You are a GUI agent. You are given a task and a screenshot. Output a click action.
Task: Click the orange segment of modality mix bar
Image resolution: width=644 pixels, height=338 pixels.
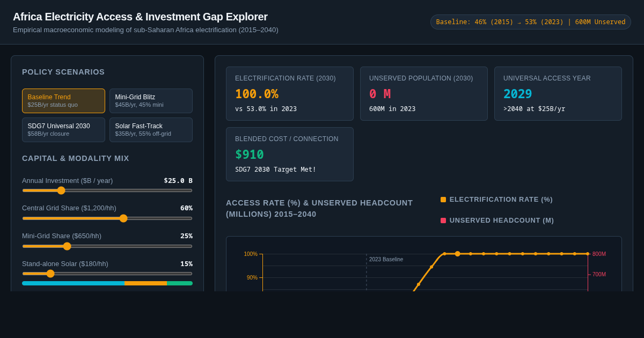[145, 283]
